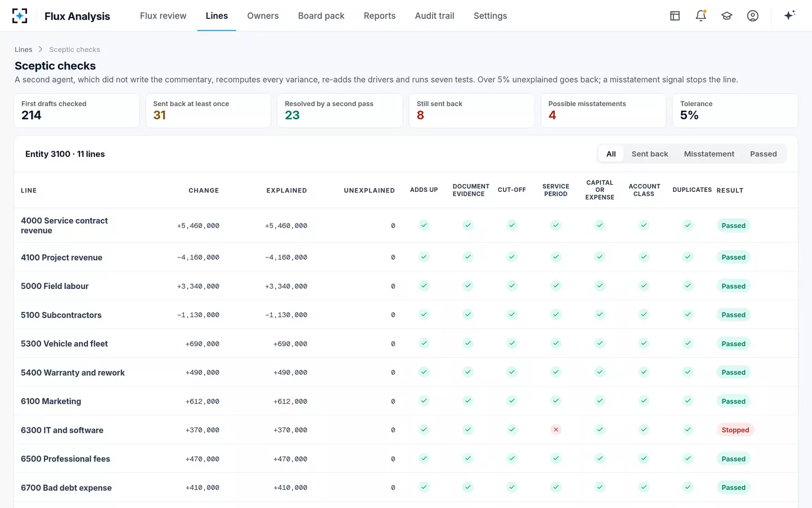The width and height of the screenshot is (812, 508).
Task: Open the notifications bell
Action: pyautogui.click(x=701, y=16)
